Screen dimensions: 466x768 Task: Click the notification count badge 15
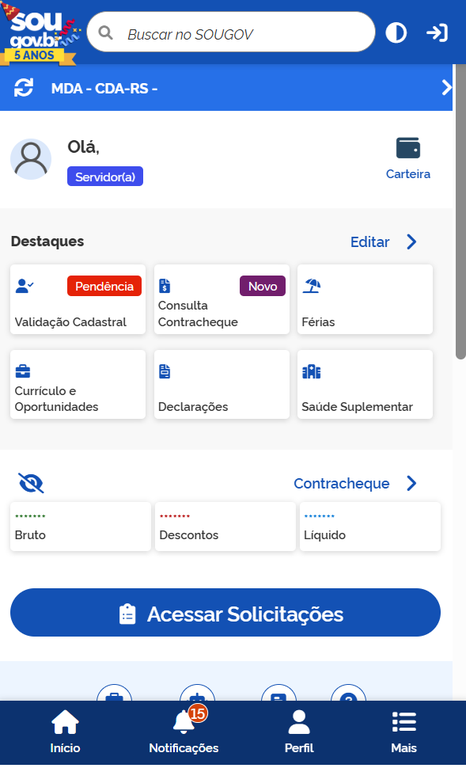click(x=197, y=714)
